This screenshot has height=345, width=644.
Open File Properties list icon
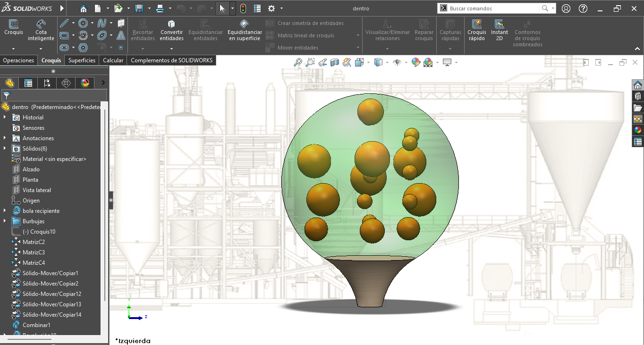coord(257,8)
